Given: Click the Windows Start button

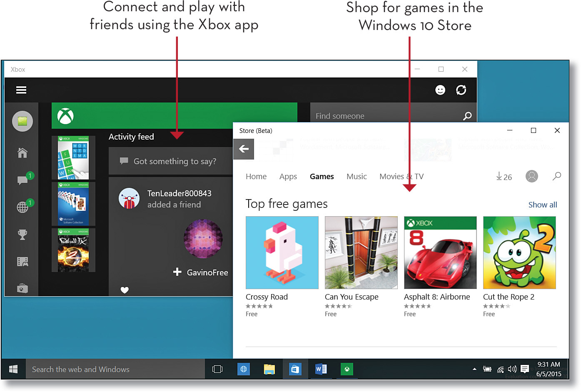Looking at the screenshot, I should point(13,369).
